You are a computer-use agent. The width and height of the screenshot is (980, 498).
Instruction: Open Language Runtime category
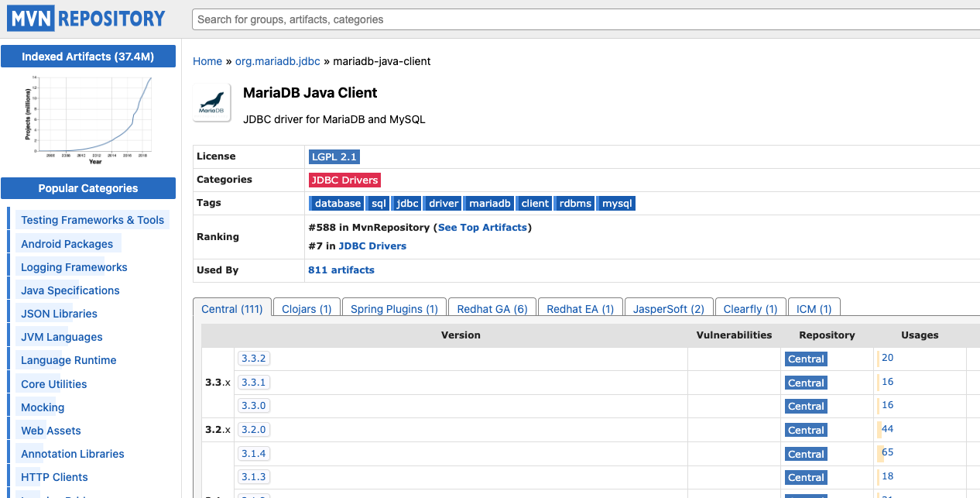pos(69,360)
